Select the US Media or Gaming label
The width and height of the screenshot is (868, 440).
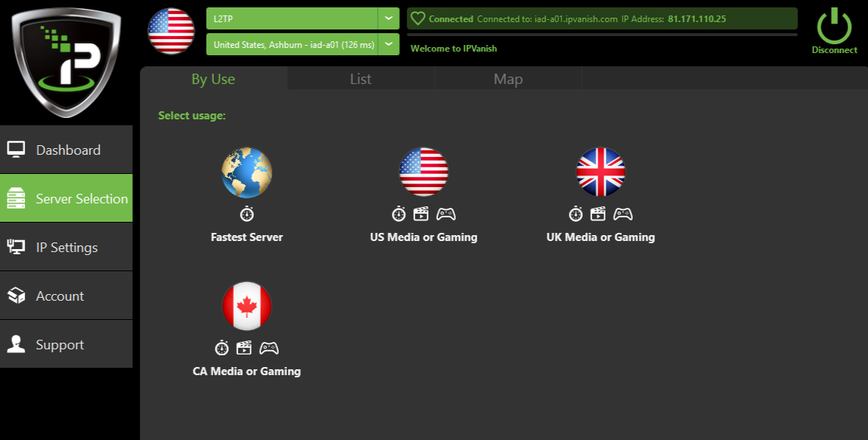423,237
